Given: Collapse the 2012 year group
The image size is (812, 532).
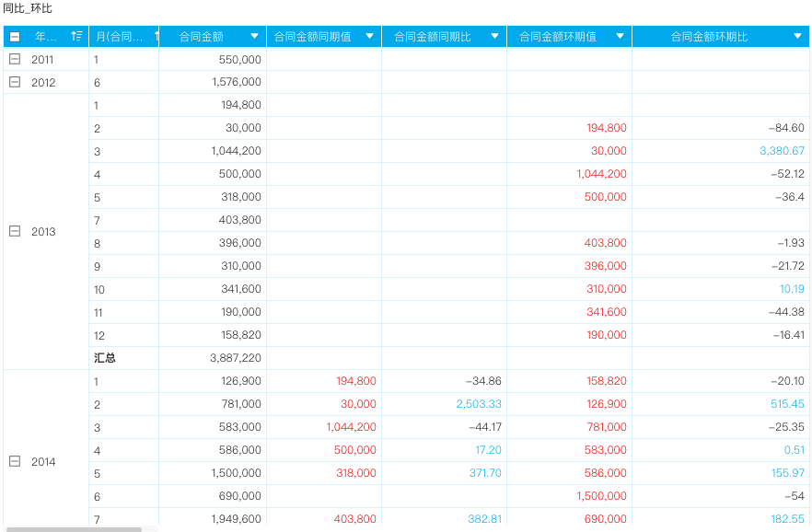Looking at the screenshot, I should (x=15, y=82).
